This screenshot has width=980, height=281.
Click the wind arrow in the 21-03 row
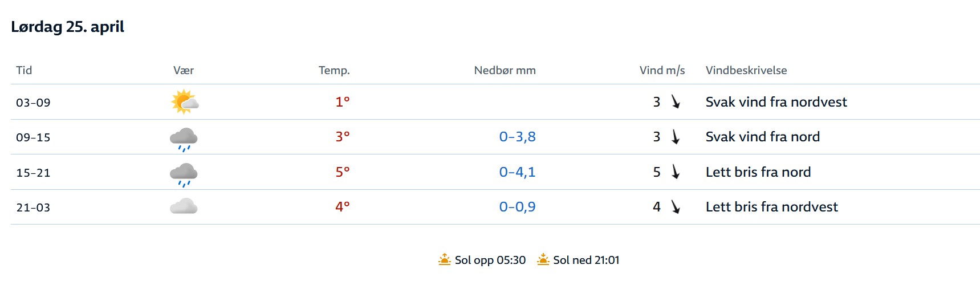pos(676,207)
